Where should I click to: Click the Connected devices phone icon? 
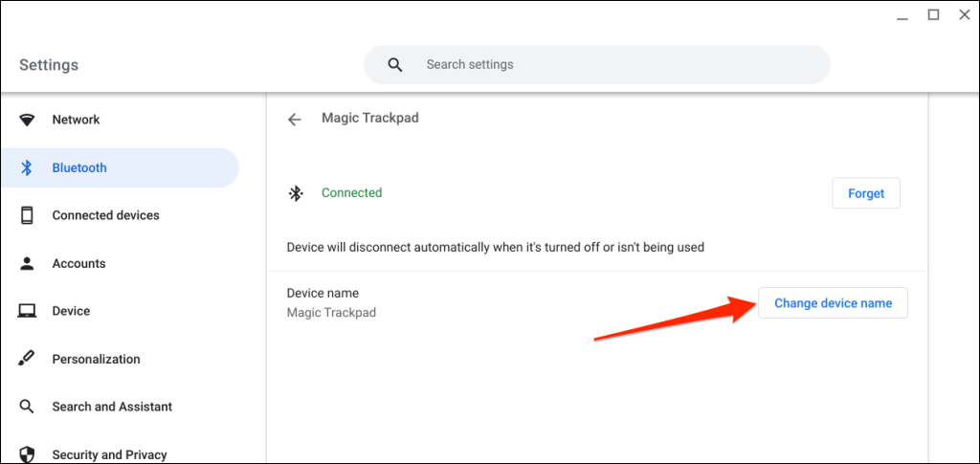(x=27, y=215)
